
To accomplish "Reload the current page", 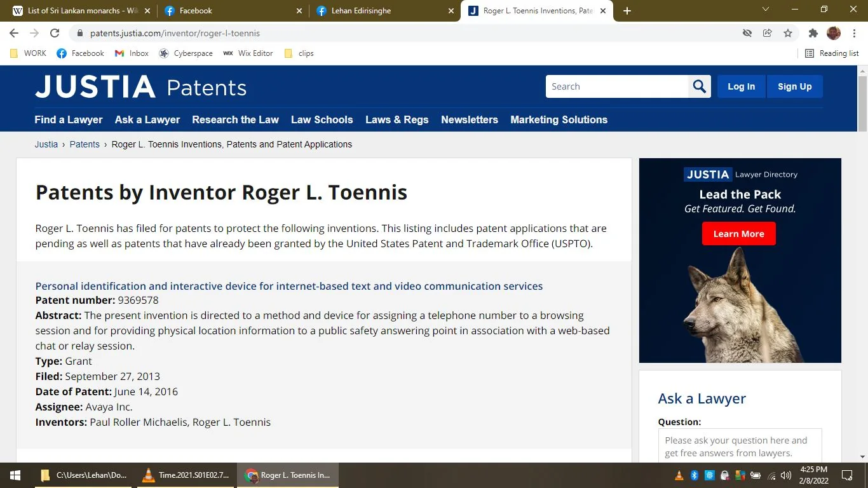I will [x=55, y=33].
